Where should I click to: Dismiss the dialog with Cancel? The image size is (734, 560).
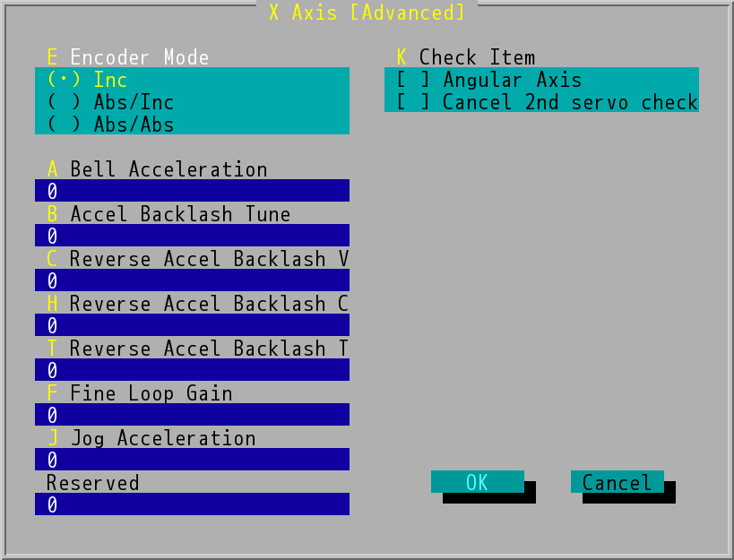tap(617, 482)
